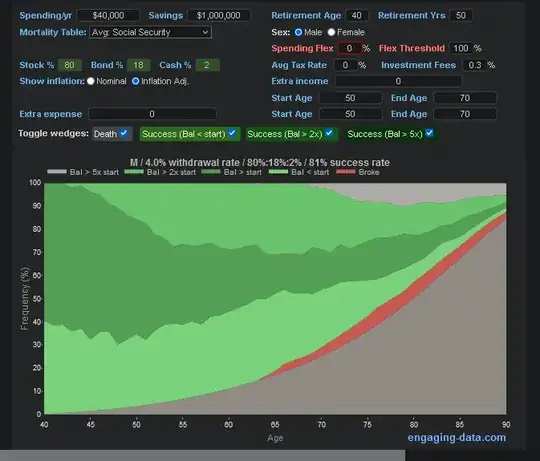Viewport: 540px width, 461px height.
Task: Select the Male sex radio button
Action: coord(298,32)
